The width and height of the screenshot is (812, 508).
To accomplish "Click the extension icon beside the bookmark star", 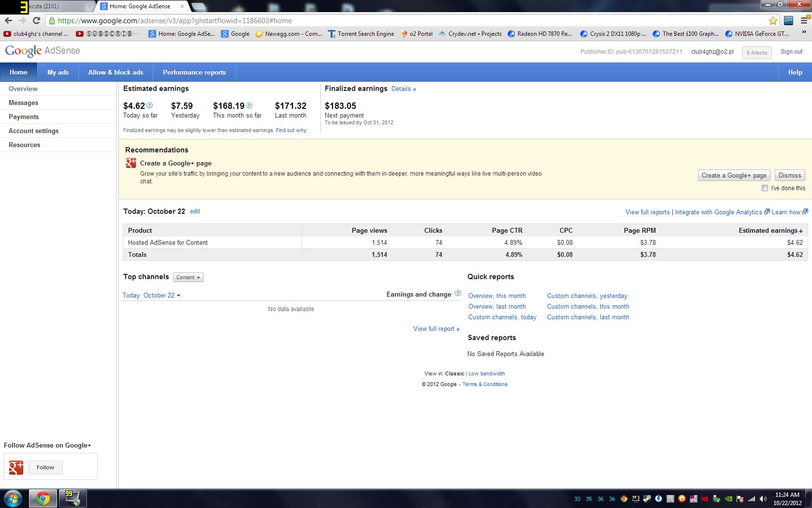I will point(788,21).
